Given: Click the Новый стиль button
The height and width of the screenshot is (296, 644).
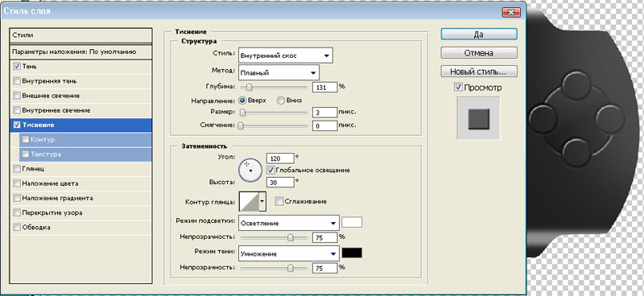Looking at the screenshot, I should coord(478,72).
